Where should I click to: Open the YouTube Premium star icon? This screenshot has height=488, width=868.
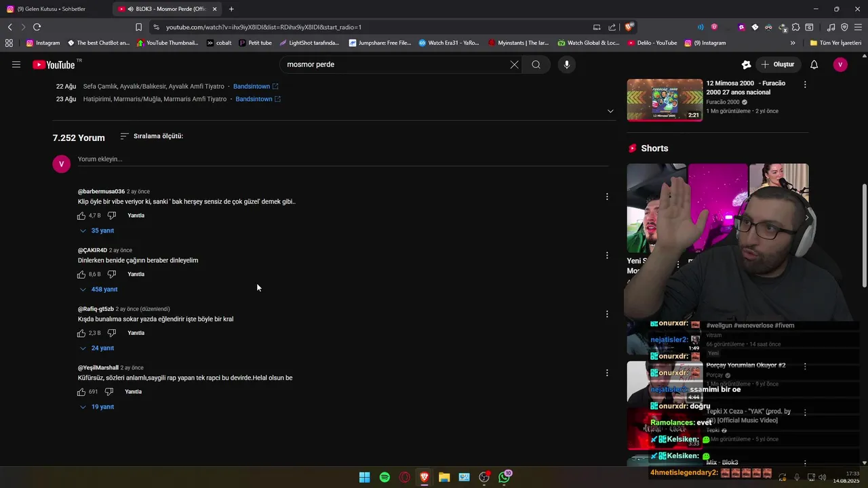(x=746, y=64)
